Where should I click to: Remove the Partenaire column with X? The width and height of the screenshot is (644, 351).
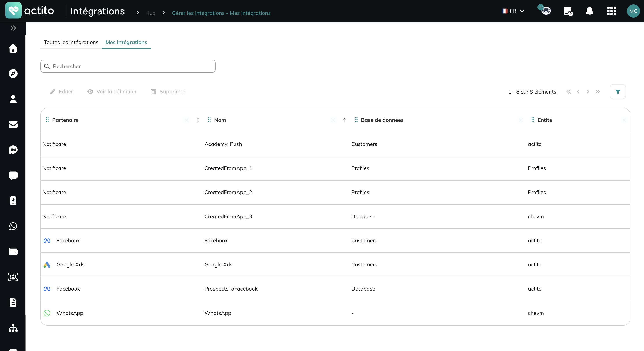(x=187, y=120)
